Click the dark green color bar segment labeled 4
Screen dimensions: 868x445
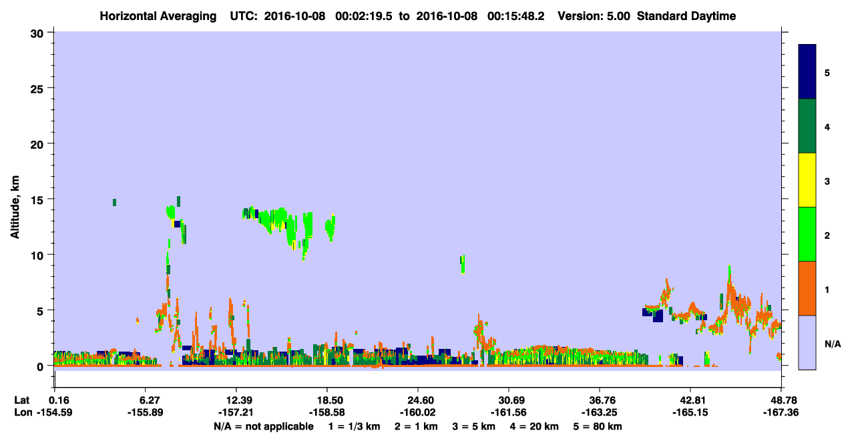[807, 126]
